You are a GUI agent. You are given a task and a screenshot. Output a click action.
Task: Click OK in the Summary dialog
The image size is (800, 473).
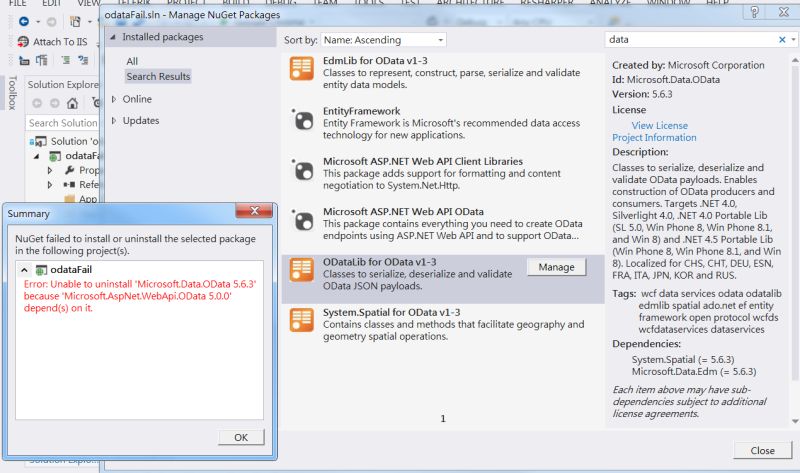[241, 437]
